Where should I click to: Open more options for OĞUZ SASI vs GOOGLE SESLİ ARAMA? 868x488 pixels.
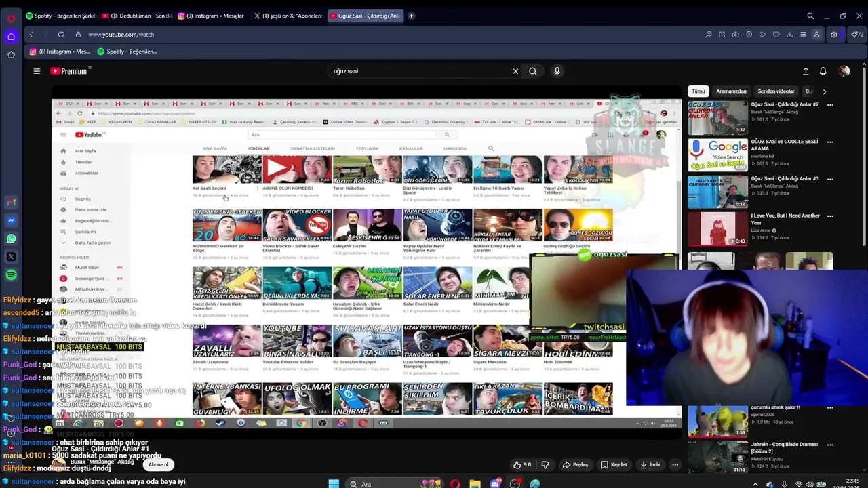(830, 142)
